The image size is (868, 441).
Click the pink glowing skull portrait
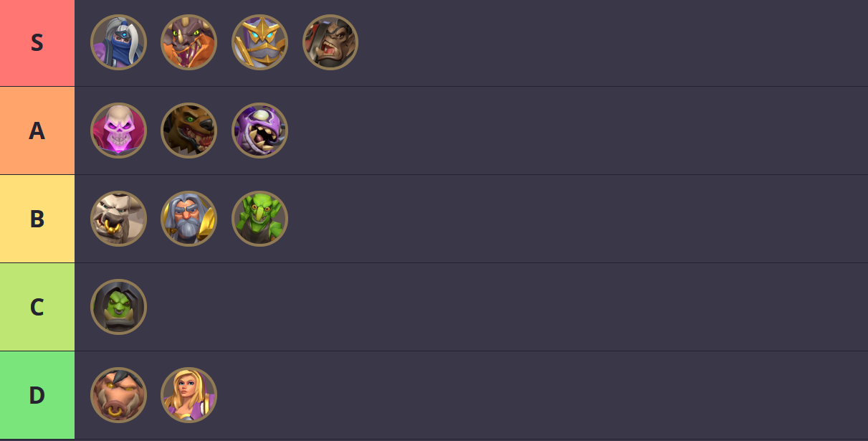118,131
